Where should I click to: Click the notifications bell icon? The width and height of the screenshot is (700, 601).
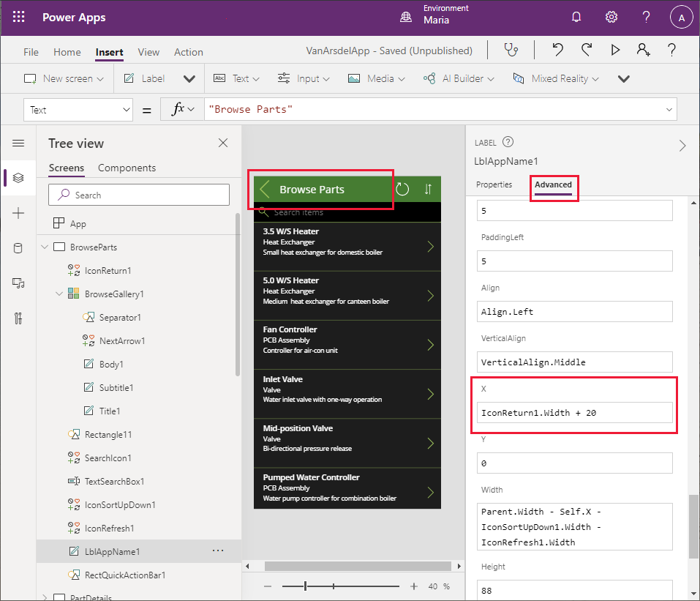(x=576, y=18)
